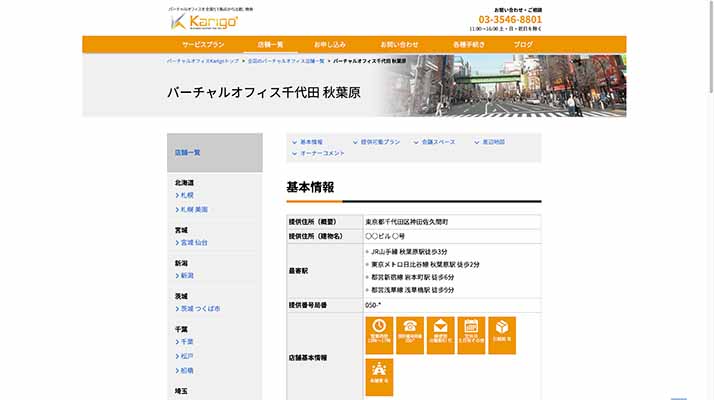Screen dimensions: 714x400
Task: Open the ブログ menu item
Action: (523, 45)
